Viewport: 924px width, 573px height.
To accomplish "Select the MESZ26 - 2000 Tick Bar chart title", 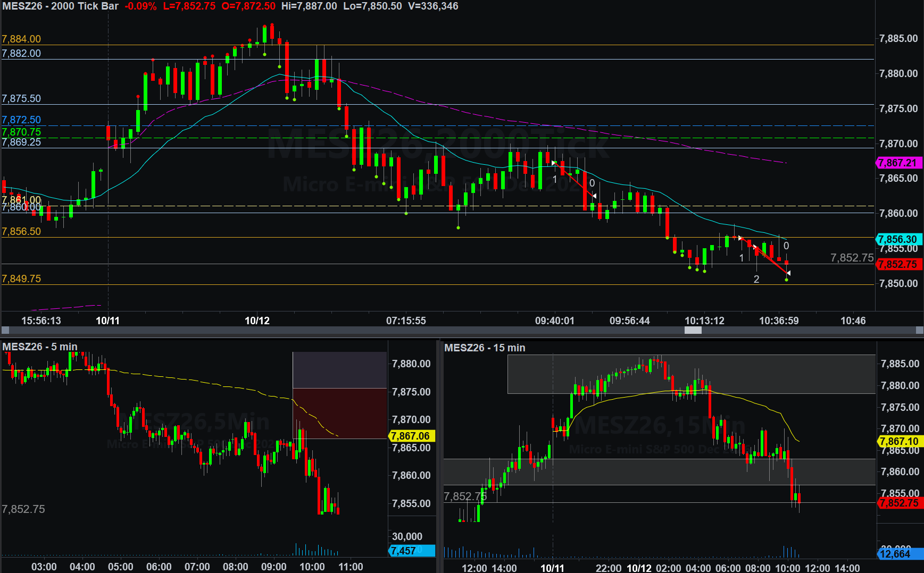I will pos(60,6).
